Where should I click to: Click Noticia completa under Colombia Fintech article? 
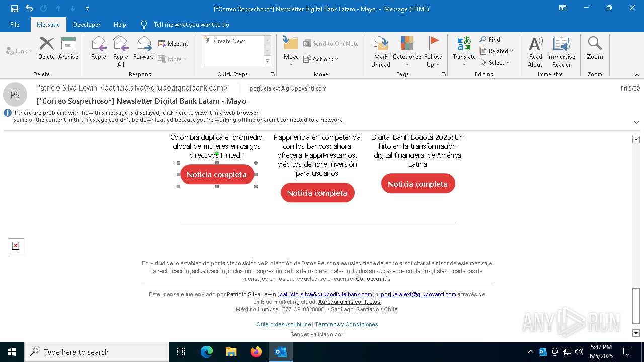[x=217, y=174]
